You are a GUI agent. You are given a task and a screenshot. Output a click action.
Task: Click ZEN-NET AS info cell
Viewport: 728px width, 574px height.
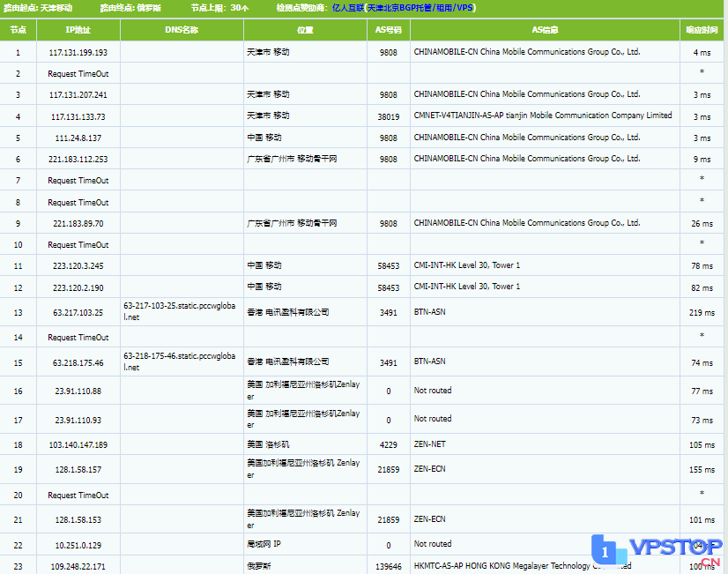[429, 444]
